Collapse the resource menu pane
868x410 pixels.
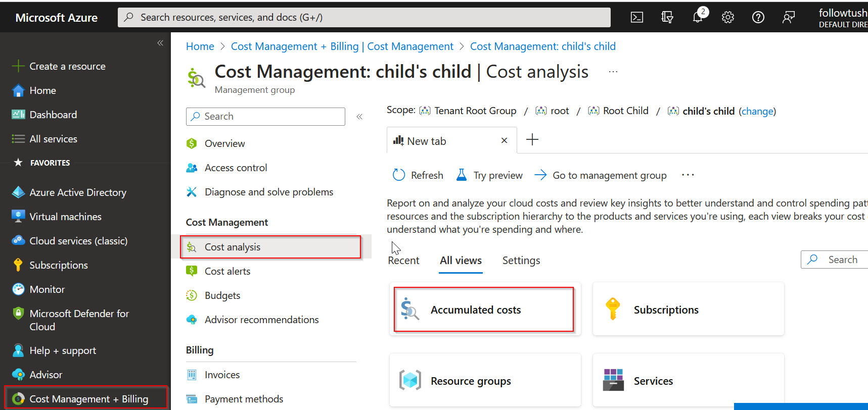(359, 117)
